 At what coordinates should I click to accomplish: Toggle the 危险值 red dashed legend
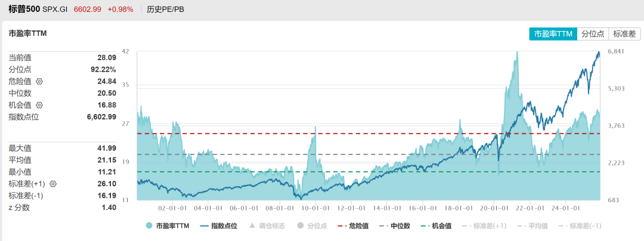pyautogui.click(x=353, y=226)
